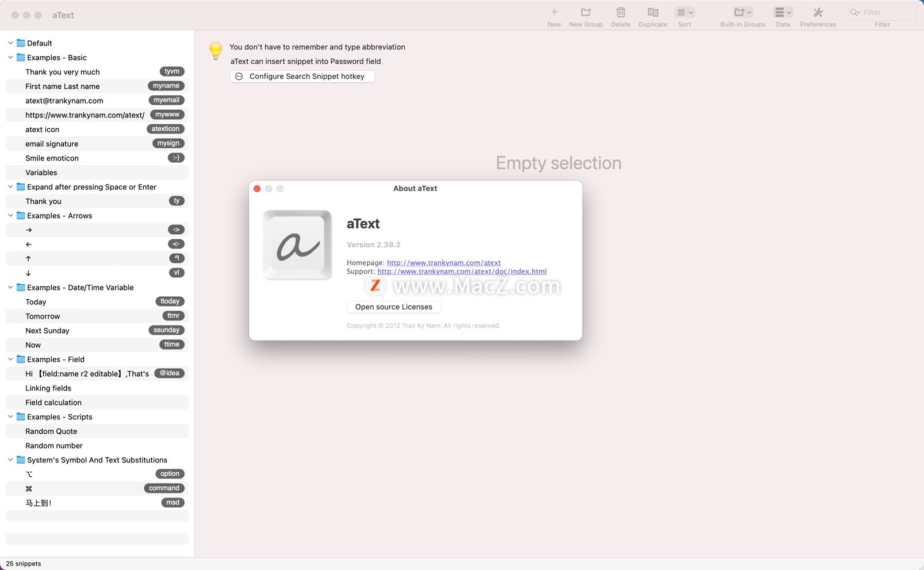Click the Examples - Arrows folder icon
924x570 pixels.
(x=21, y=216)
